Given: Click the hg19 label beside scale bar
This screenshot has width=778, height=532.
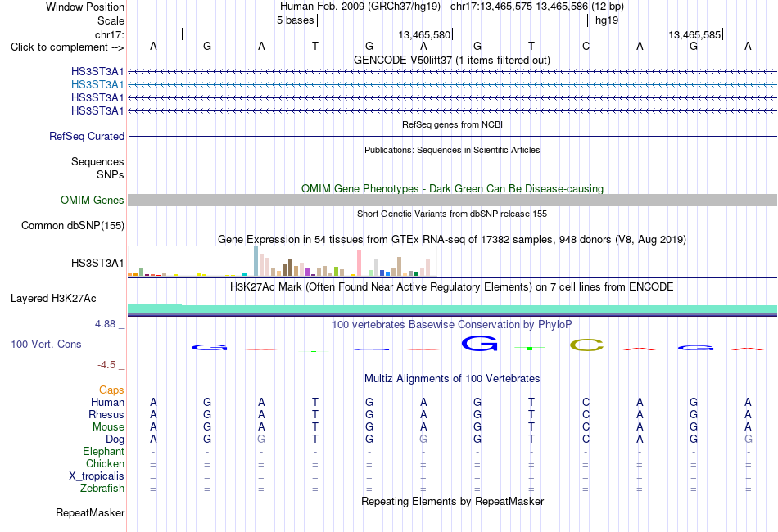Looking at the screenshot, I should (607, 20).
